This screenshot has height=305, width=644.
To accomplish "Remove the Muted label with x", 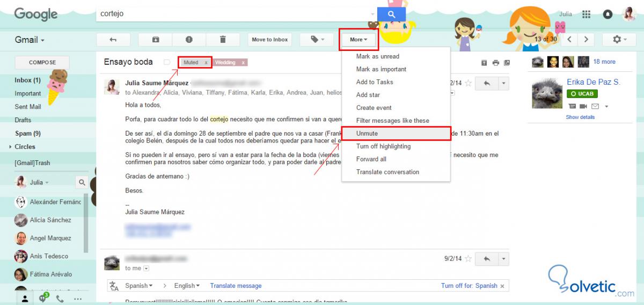I will coord(206,63).
